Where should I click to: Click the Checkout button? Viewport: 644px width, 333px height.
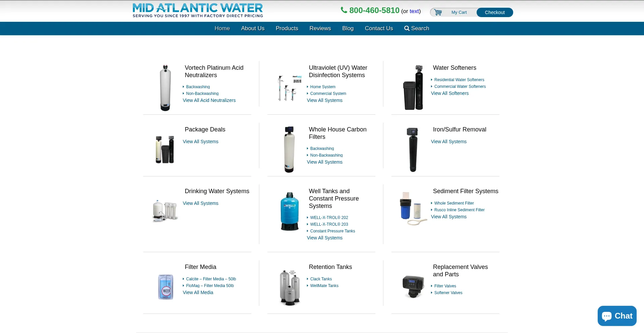495,12
